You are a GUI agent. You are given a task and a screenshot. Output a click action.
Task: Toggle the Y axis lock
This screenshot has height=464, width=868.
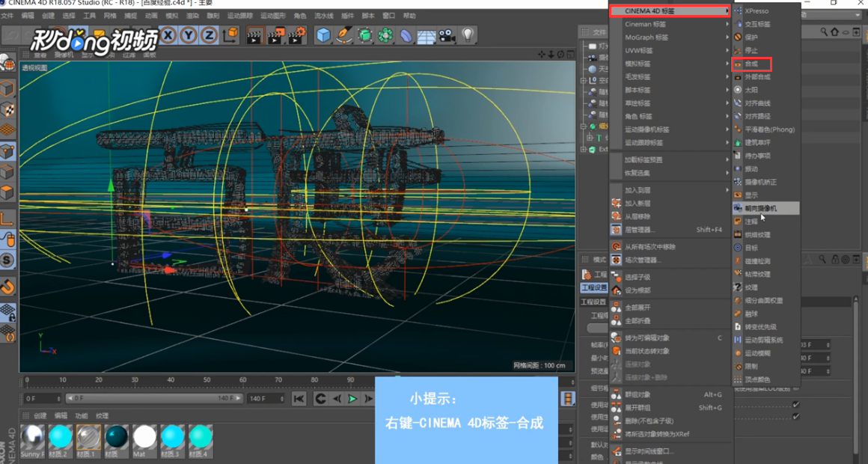click(x=189, y=35)
